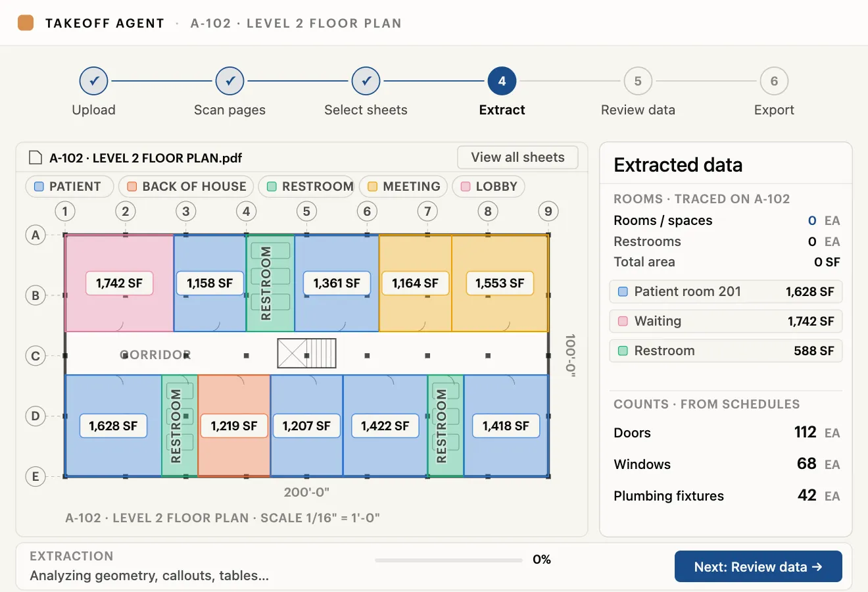
Task: Click the green swatch beside Restroom 588 SF
Action: click(x=623, y=351)
